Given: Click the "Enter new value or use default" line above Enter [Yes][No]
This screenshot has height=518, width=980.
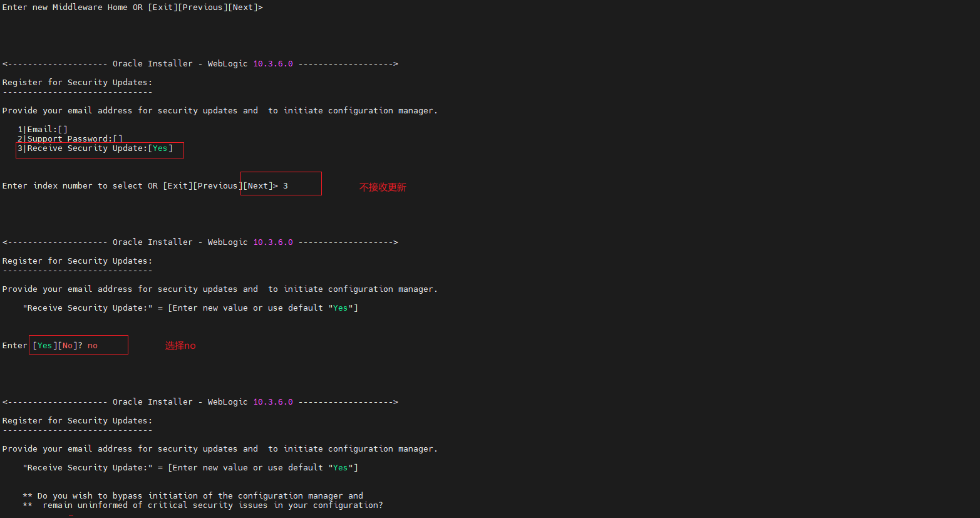Looking at the screenshot, I should 190,308.
